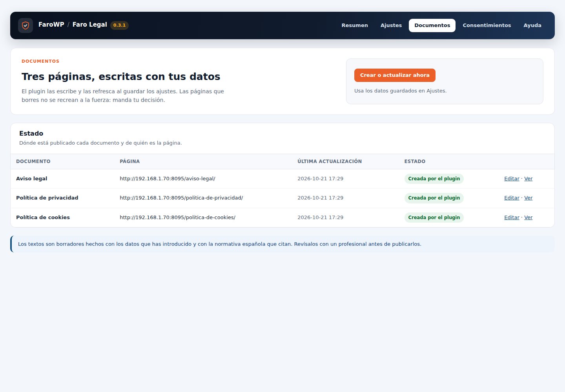Click the Faro Legal shield logo icon
Image resolution: width=565 pixels, height=392 pixels.
click(26, 25)
